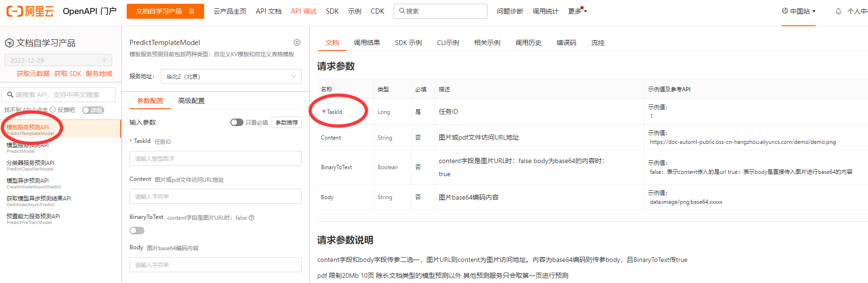Open the 服务地域 link
The image size is (868, 283).
(99, 74)
